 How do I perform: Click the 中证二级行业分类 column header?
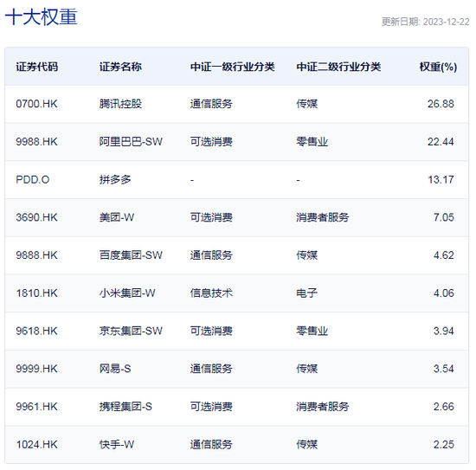pos(338,67)
